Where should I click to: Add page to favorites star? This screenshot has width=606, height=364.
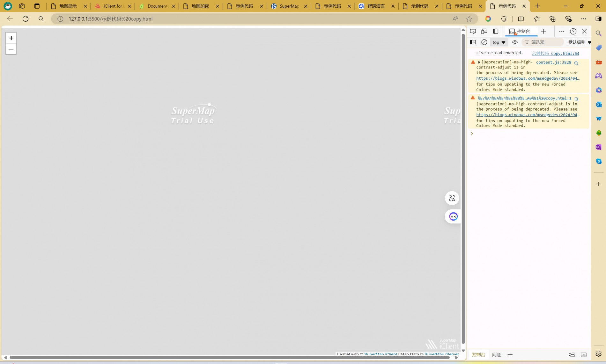point(469,19)
